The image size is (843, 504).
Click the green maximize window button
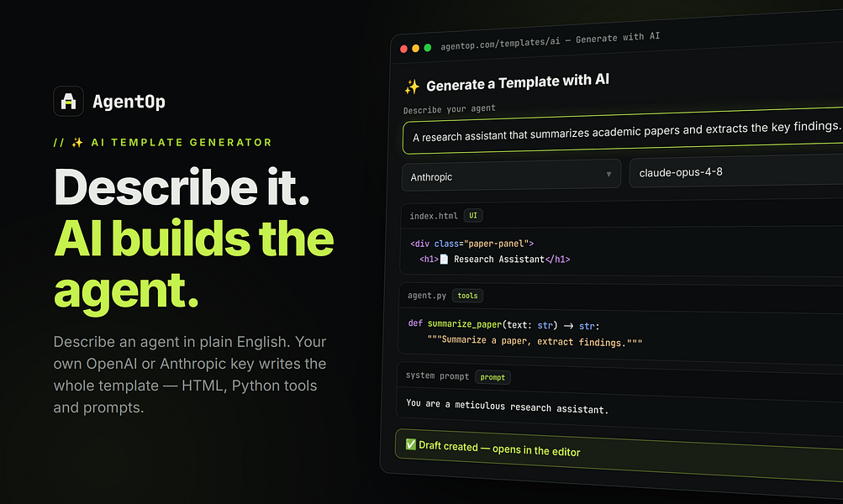[428, 48]
